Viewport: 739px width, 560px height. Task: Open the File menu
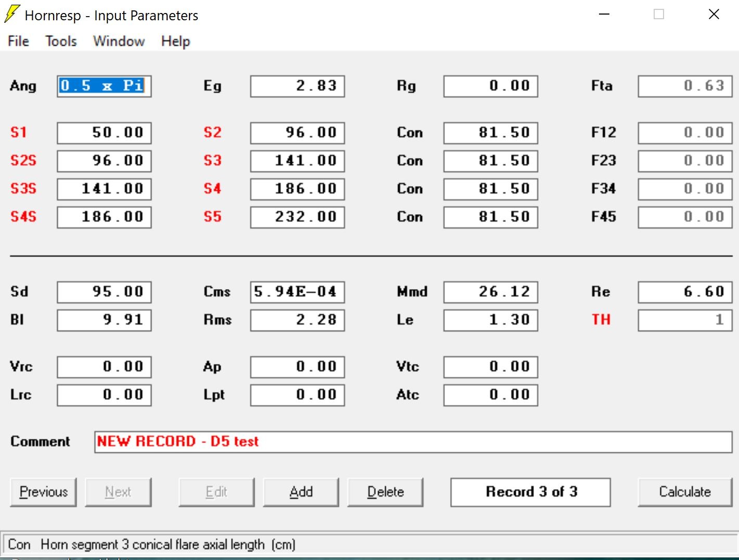[18, 41]
